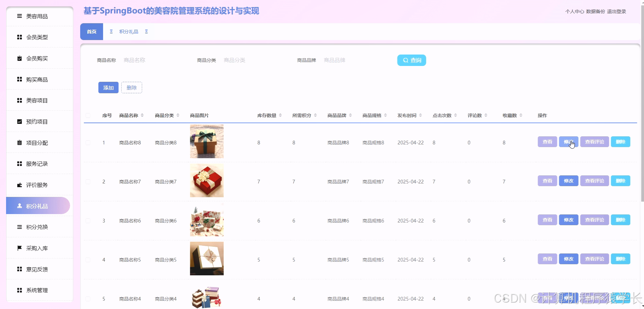The width and height of the screenshot is (644, 309).
Task: Click the 评价服务 icon in sidebar
Action: [x=20, y=185]
